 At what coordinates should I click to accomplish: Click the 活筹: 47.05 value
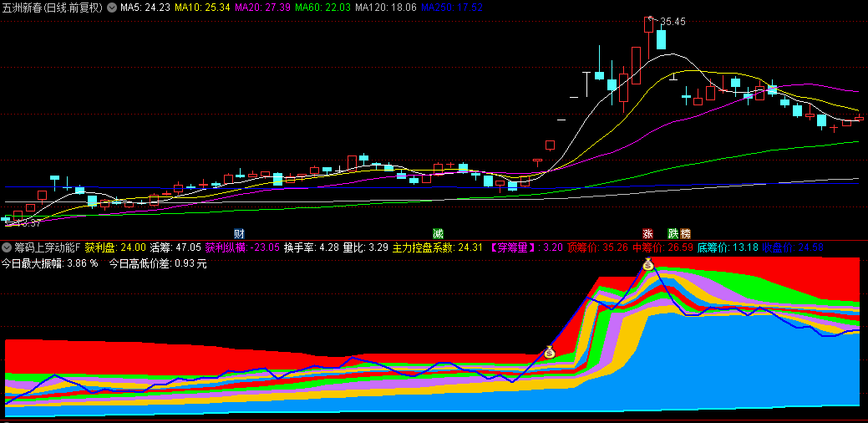(x=175, y=247)
